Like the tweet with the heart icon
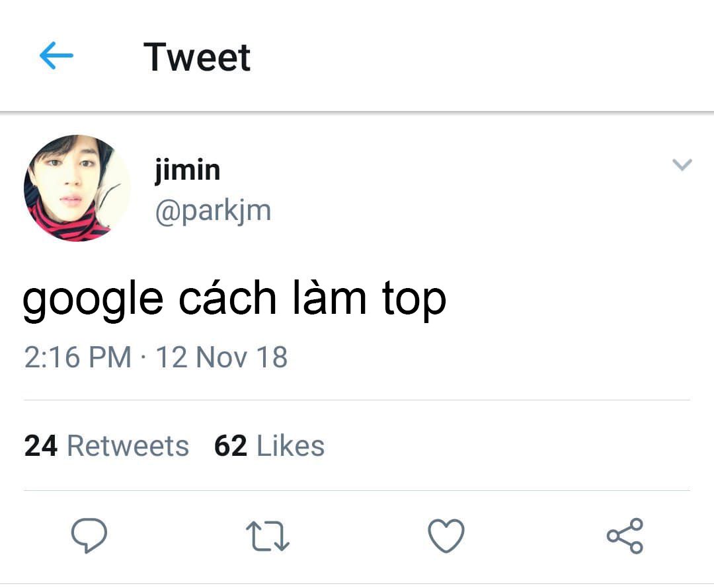Image resolution: width=714 pixels, height=588 pixels. 446,534
